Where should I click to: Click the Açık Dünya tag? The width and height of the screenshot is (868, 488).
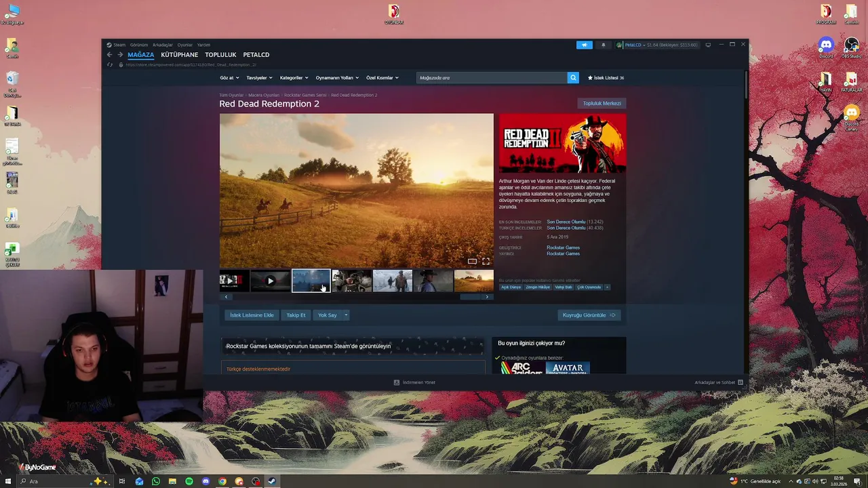[x=511, y=287]
